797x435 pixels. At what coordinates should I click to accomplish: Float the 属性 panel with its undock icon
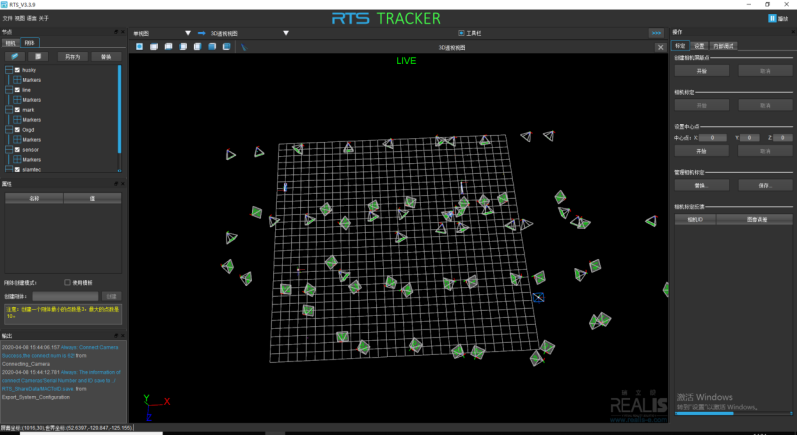tap(116, 184)
